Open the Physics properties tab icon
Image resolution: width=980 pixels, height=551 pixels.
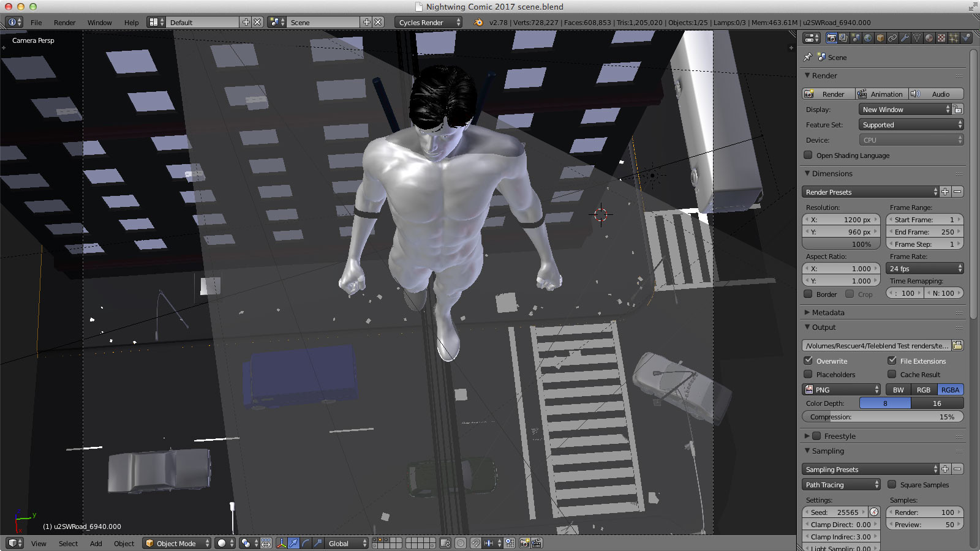(966, 38)
